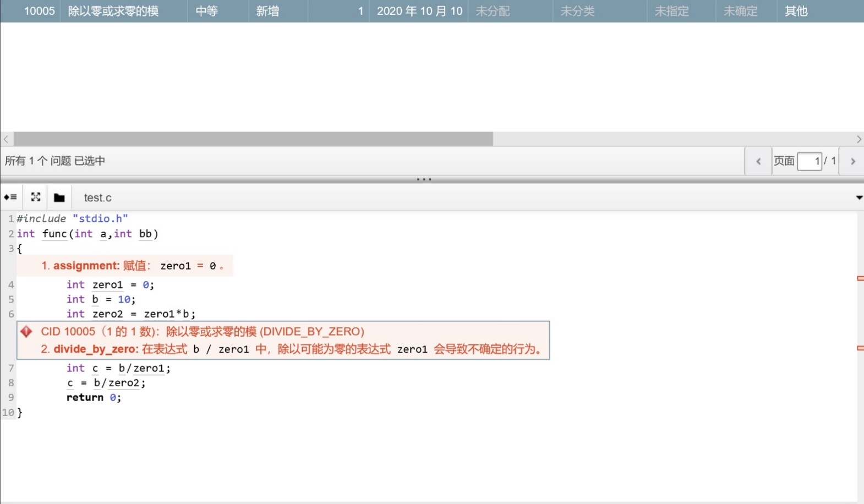The image size is (864, 504).
Task: Click the '所有 1 个 问题 已选中' status text
Action: pos(55,161)
